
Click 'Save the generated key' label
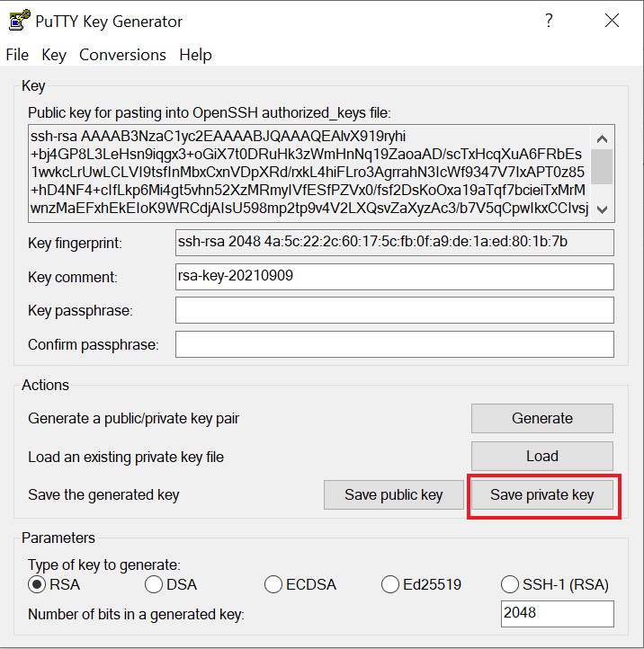click(103, 494)
